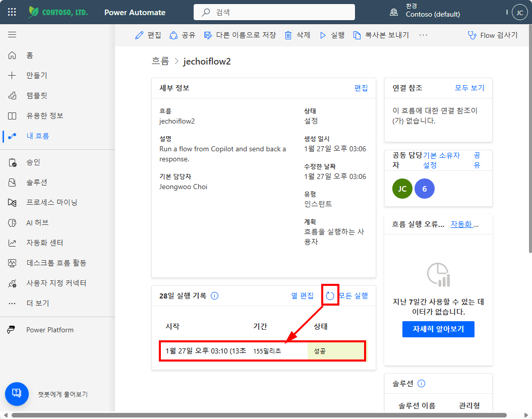The width and height of the screenshot is (532, 419).
Task: Click 모두 보기 in 연결 참조 card
Action: pyautogui.click(x=469, y=88)
